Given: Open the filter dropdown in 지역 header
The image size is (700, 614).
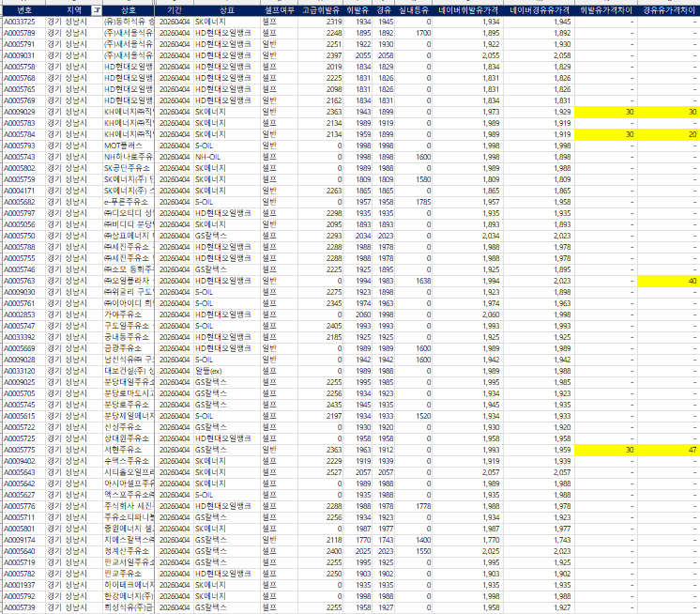Looking at the screenshot, I should point(96,10).
